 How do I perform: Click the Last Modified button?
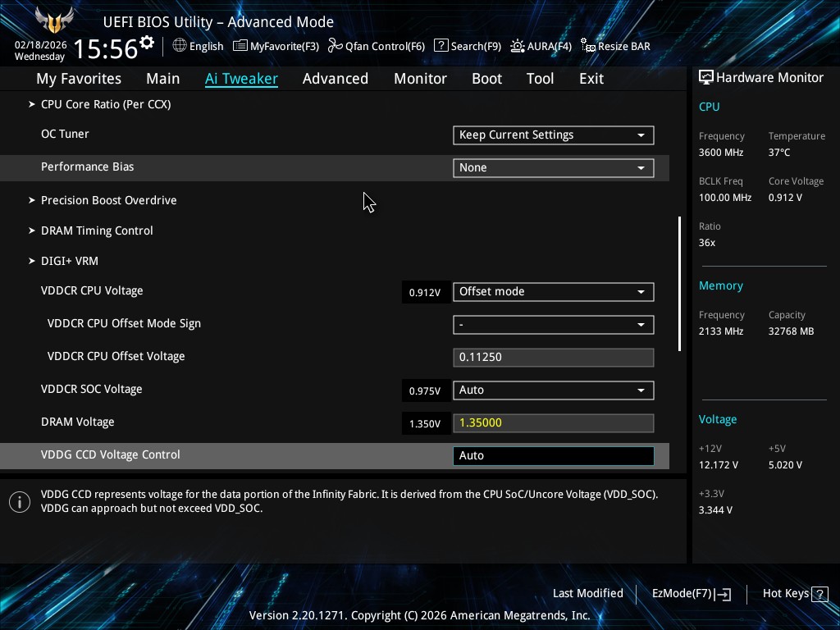pos(587,594)
